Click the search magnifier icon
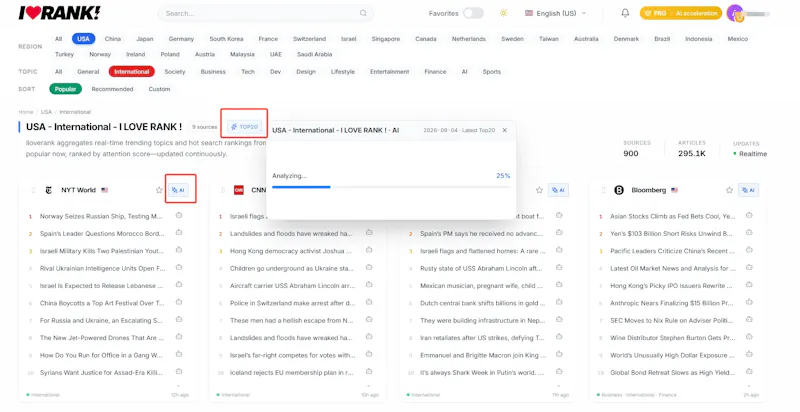 click(363, 13)
